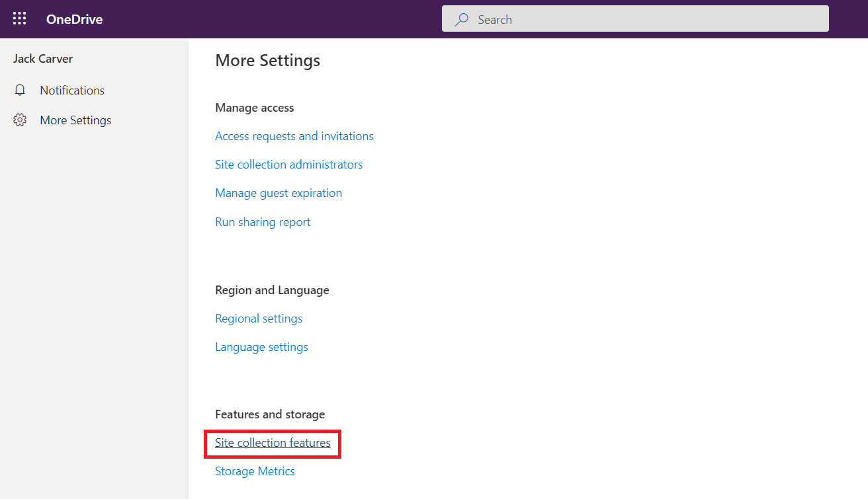Open the Microsoft 365 app launcher
The image size is (868, 499).
click(x=19, y=19)
